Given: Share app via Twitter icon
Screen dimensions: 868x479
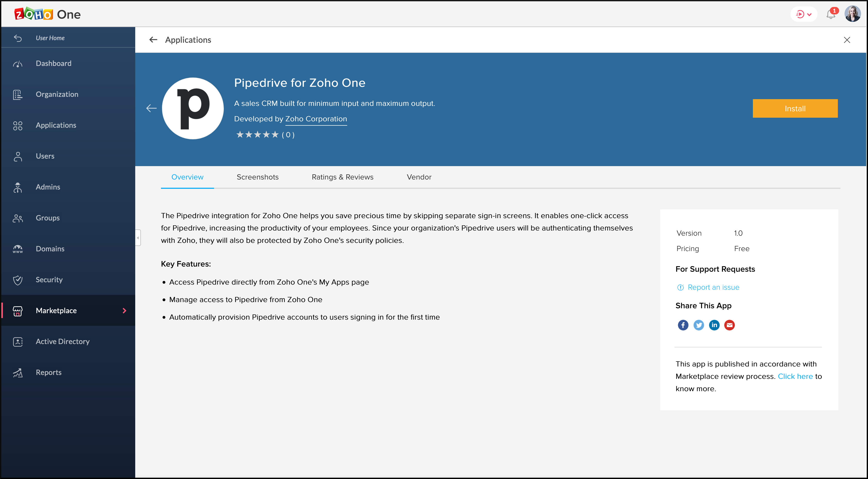Looking at the screenshot, I should (698, 324).
